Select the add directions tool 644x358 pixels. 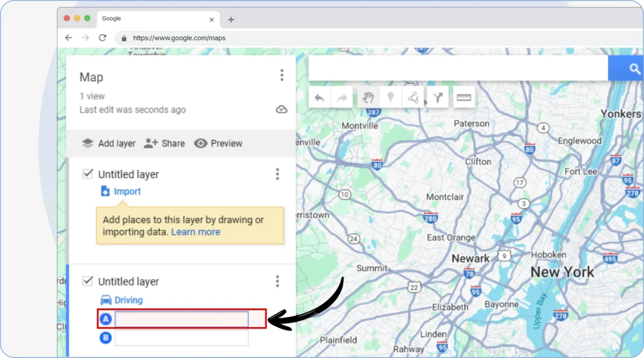pos(438,98)
